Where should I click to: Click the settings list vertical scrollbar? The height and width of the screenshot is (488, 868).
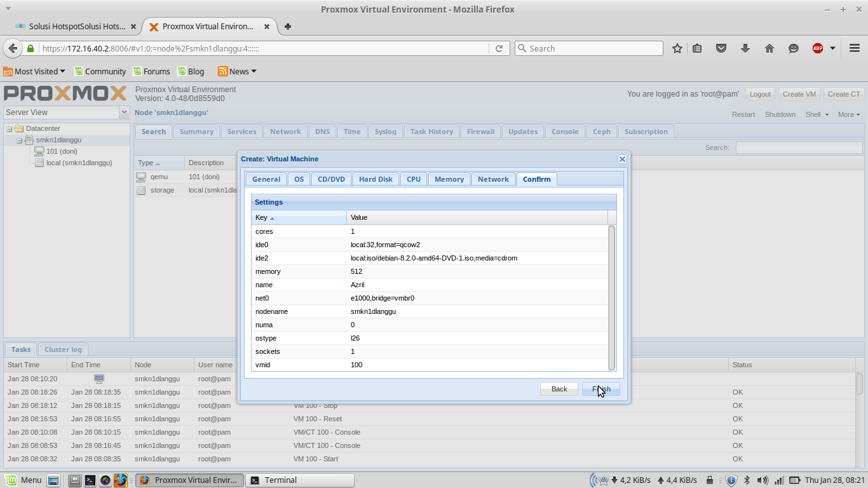(x=612, y=297)
